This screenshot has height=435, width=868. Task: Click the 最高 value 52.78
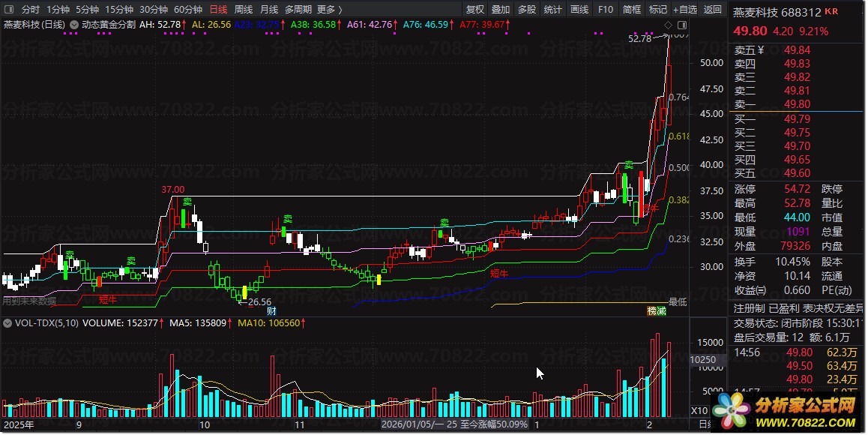coord(797,203)
